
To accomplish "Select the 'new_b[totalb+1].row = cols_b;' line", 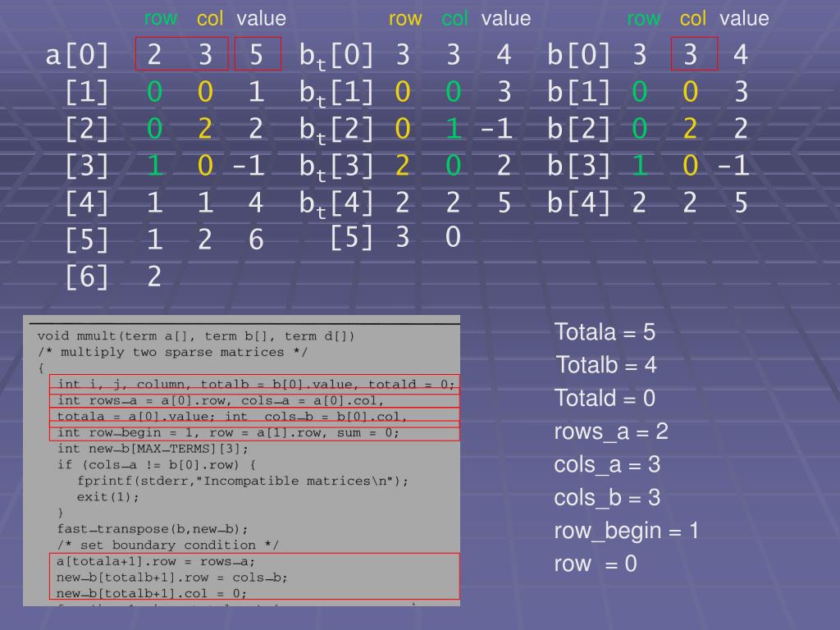I will tap(172, 577).
